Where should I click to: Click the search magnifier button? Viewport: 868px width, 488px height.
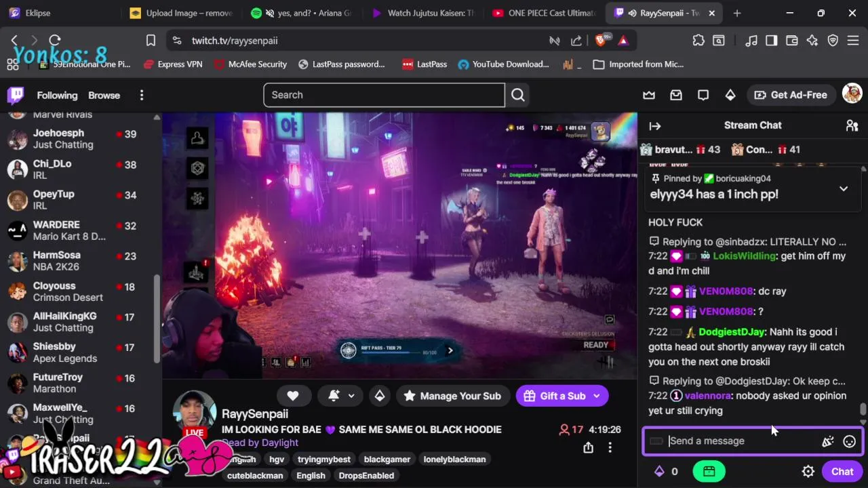[518, 95]
